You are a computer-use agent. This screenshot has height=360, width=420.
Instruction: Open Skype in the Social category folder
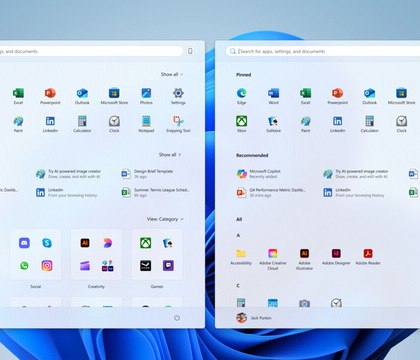coord(47,243)
